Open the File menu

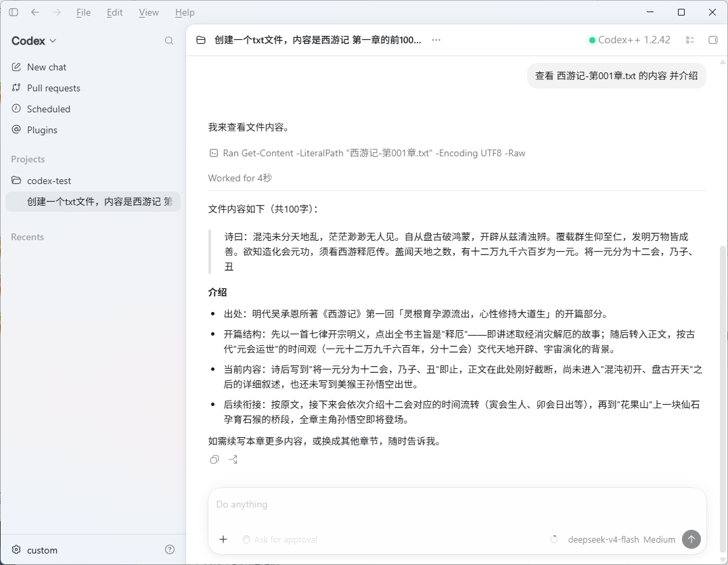click(84, 13)
